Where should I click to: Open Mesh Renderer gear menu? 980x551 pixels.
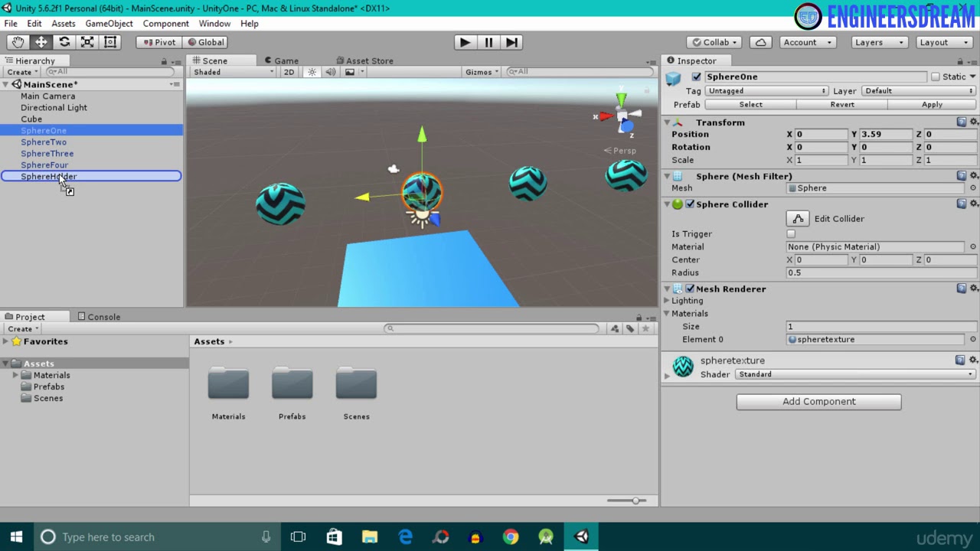point(974,289)
